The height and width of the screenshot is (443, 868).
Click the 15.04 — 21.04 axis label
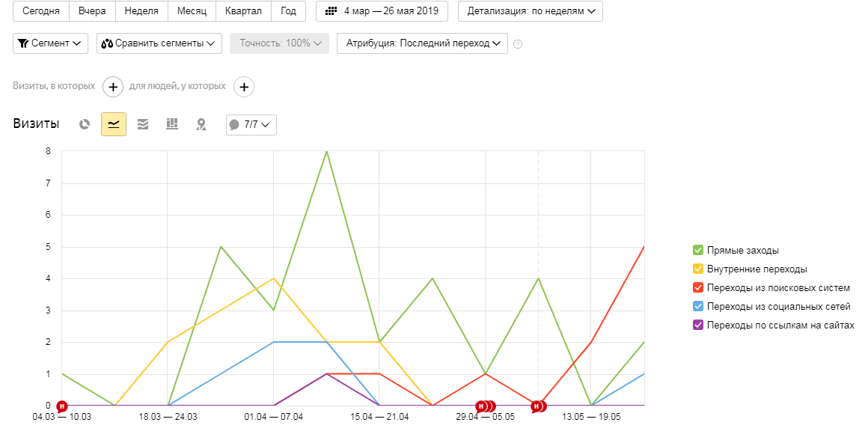click(x=379, y=417)
